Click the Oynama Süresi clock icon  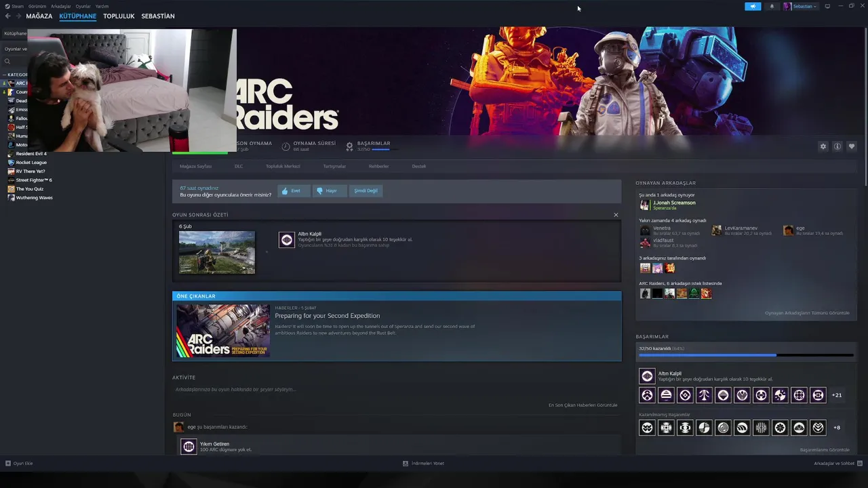tap(286, 146)
